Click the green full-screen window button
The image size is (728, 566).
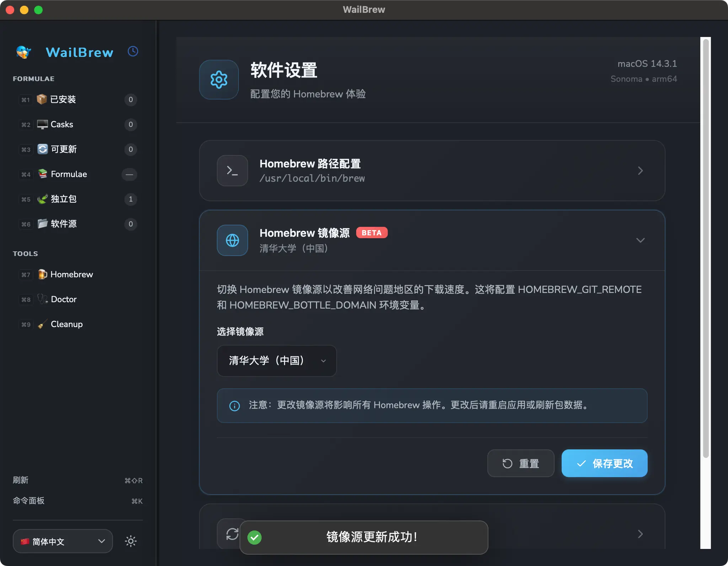click(38, 10)
